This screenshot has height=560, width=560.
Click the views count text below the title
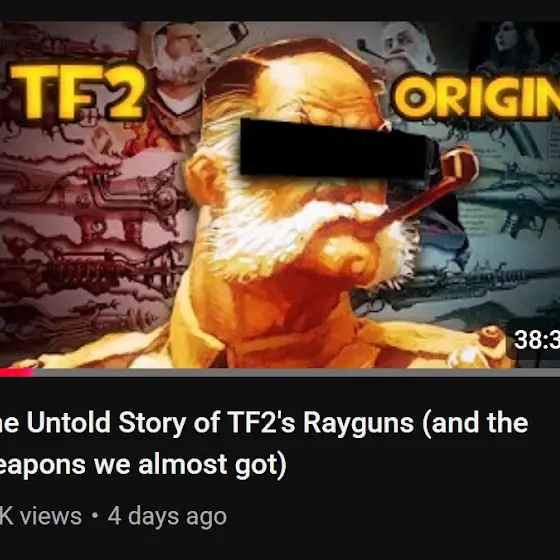pos(41,516)
